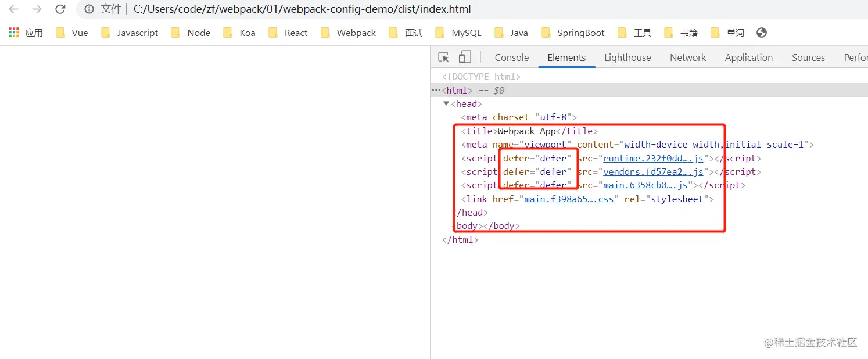Switch to the Console tab
Image resolution: width=868 pixels, height=359 pixels.
point(512,58)
